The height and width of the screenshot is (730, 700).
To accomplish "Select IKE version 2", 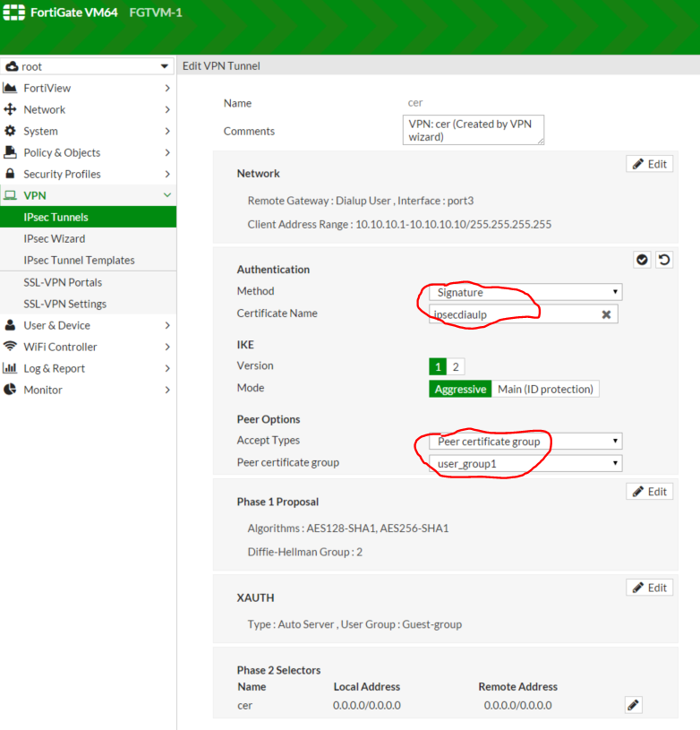I will pos(456,366).
